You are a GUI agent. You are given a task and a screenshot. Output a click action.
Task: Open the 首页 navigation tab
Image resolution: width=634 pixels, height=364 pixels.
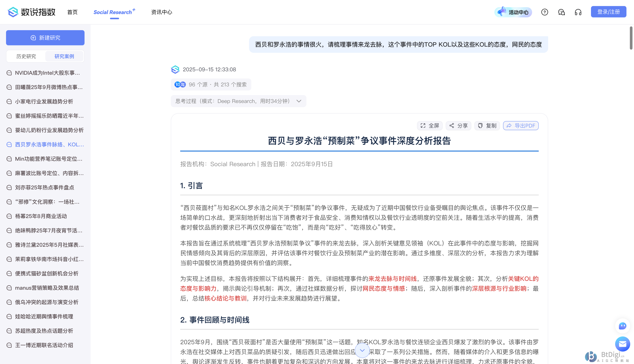pos(72,12)
